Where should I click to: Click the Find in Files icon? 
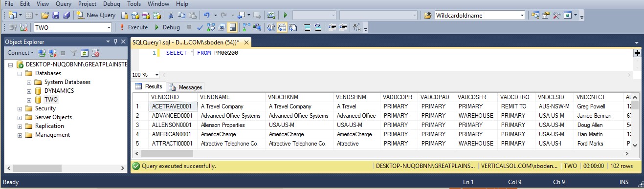427,15
